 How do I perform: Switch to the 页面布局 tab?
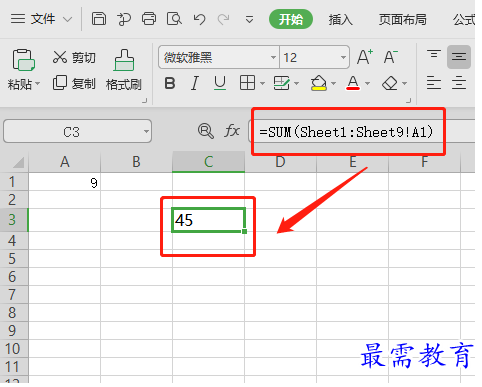click(x=402, y=20)
